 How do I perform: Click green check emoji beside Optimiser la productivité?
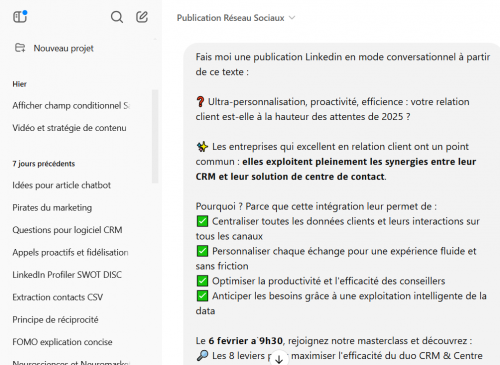coord(202,281)
